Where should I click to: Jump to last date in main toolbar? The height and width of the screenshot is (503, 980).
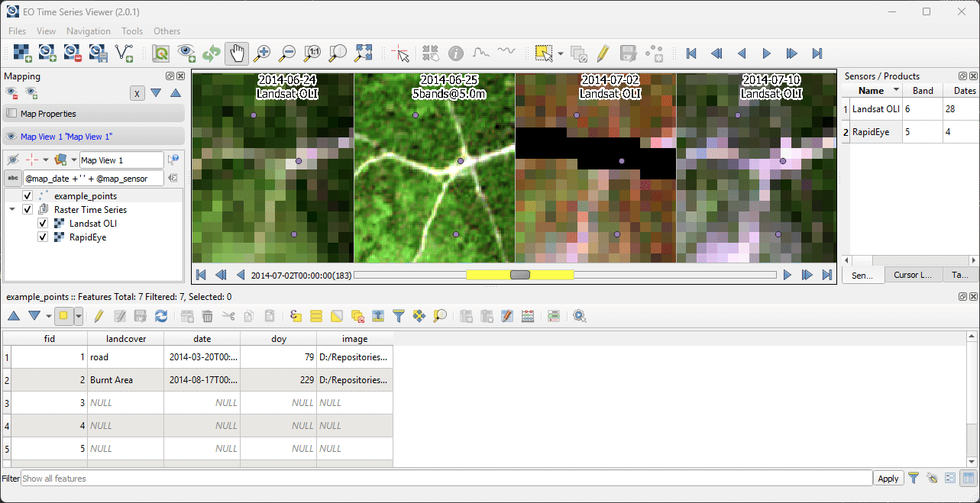click(817, 53)
